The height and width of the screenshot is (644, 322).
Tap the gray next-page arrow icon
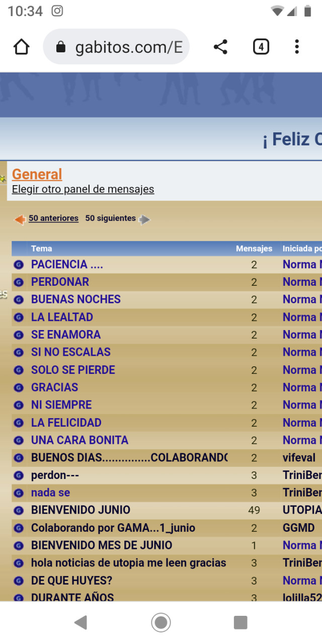click(x=144, y=219)
